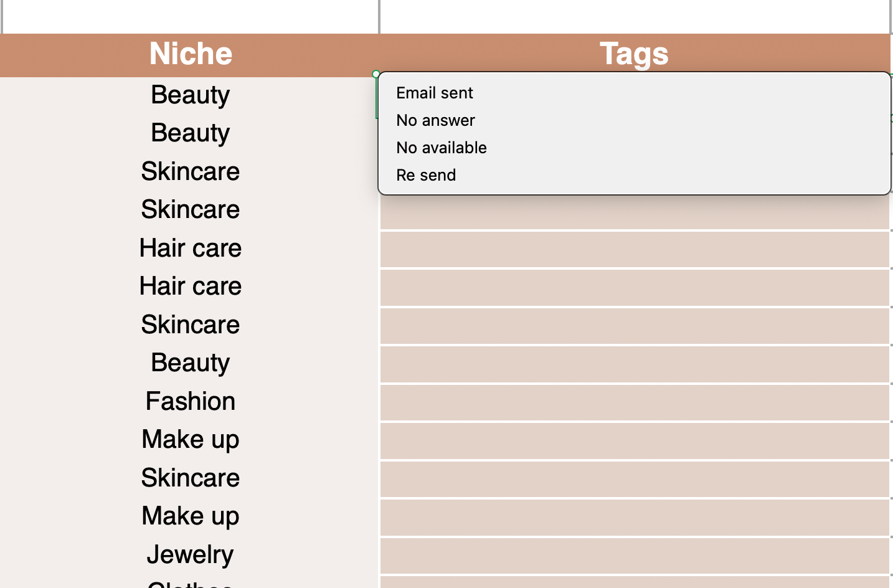
Task: Select the second Hair care cell
Action: [x=191, y=287]
